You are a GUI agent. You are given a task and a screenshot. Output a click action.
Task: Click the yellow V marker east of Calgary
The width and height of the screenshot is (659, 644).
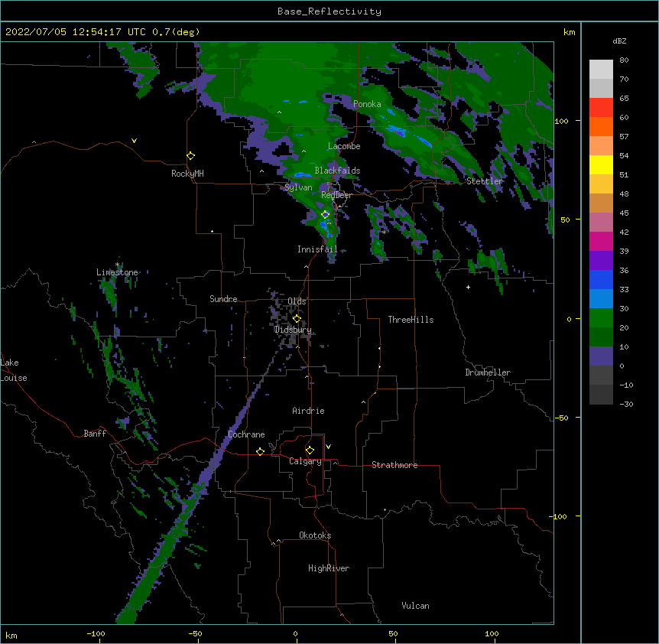click(328, 447)
